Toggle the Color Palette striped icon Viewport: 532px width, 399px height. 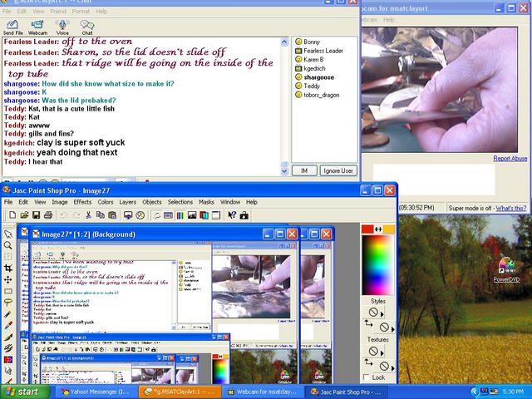click(x=180, y=215)
